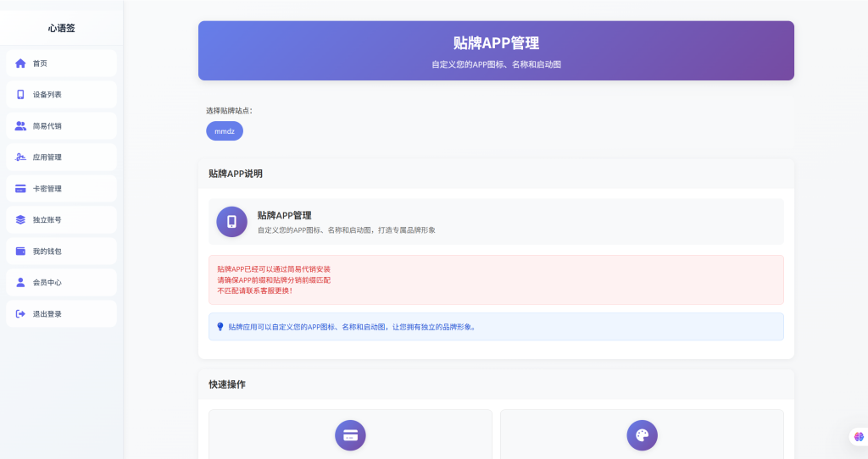Viewport: 868px width, 459px height.
Task: Click the users icon beside 简易代销
Action: click(20, 126)
